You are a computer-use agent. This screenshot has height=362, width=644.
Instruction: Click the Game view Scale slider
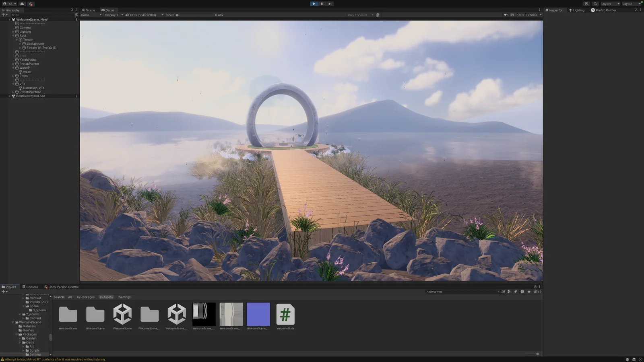[195, 15]
